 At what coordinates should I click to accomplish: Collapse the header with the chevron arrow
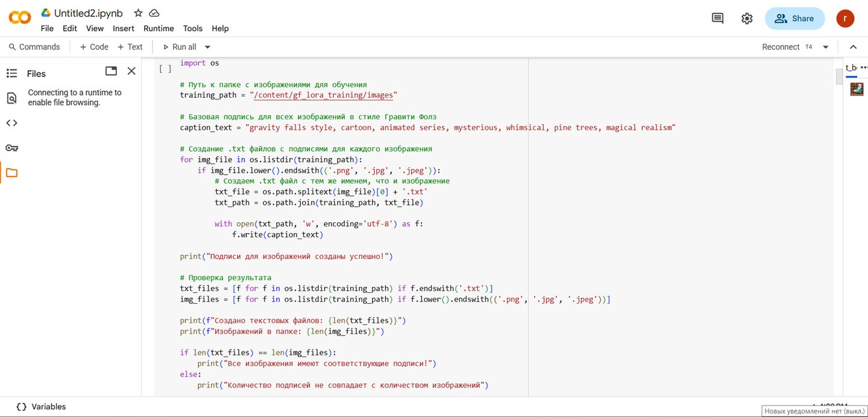[x=853, y=47]
